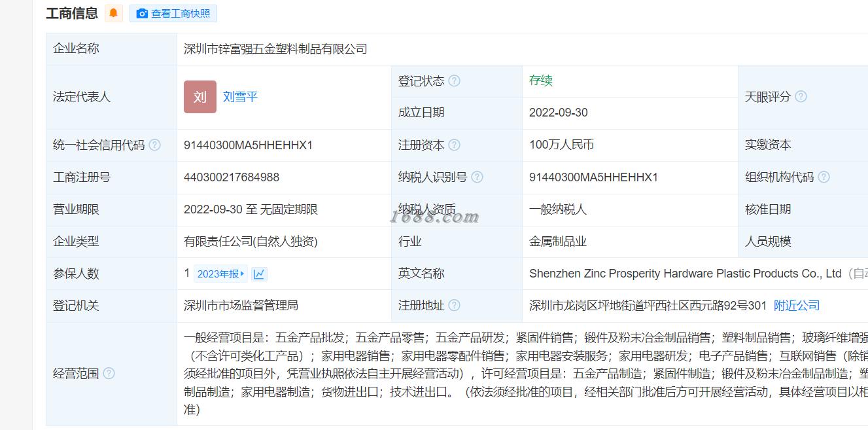The width and height of the screenshot is (868, 430).
Task: Click the establishment date 2022-09-30
Action: click(x=559, y=113)
